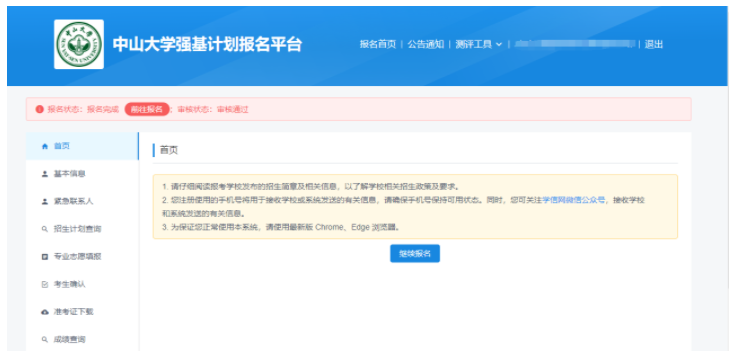
Task: Click the cloud download icon beside 准考证下载
Action: point(45,312)
